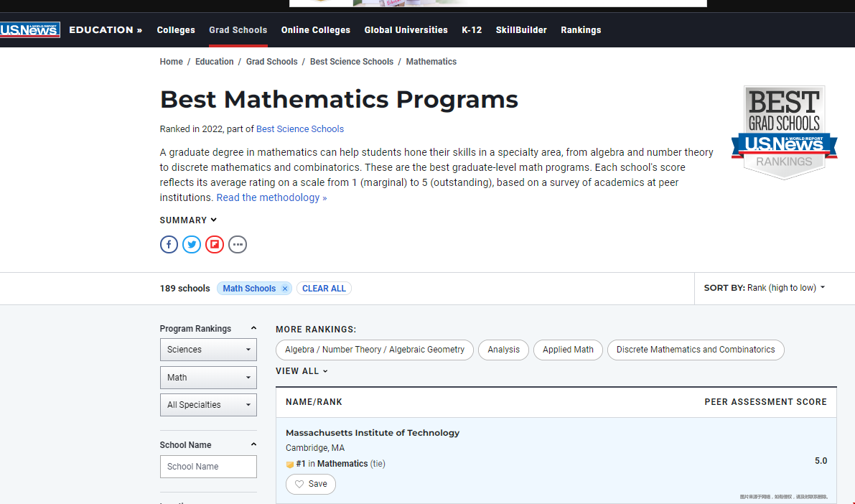The height and width of the screenshot is (504, 855).
Task: Click the 5.0 peer assessment score
Action: 821,461
